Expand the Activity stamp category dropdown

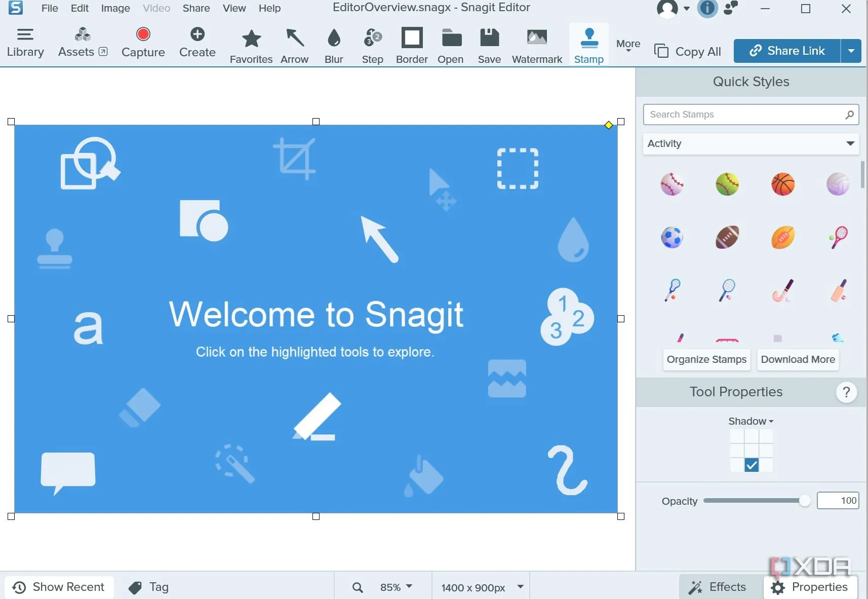[751, 143]
